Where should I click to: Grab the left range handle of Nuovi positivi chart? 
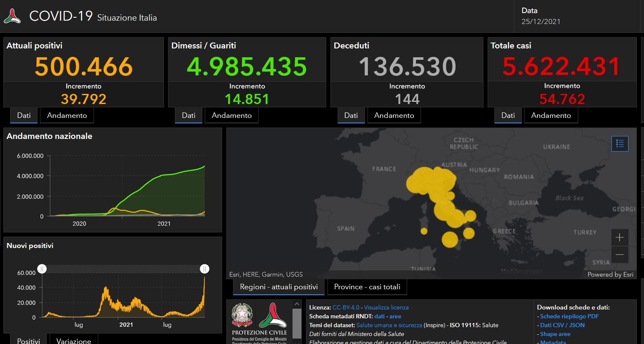tap(42, 269)
